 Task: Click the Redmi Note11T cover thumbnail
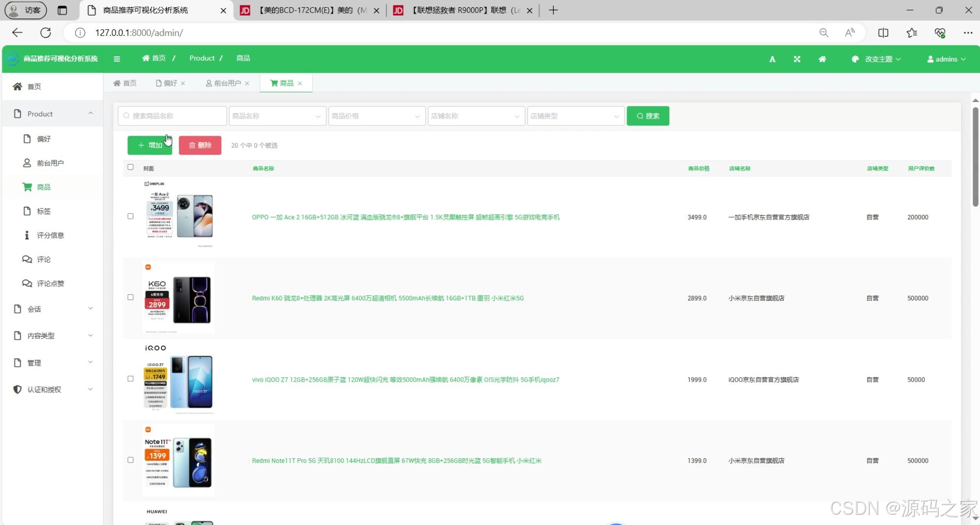(x=178, y=460)
